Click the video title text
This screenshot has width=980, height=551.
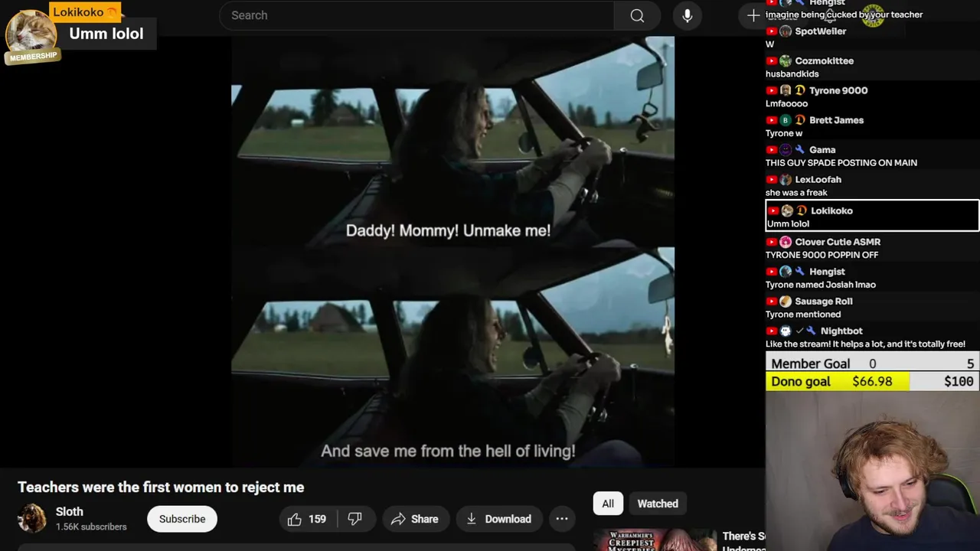(x=161, y=487)
